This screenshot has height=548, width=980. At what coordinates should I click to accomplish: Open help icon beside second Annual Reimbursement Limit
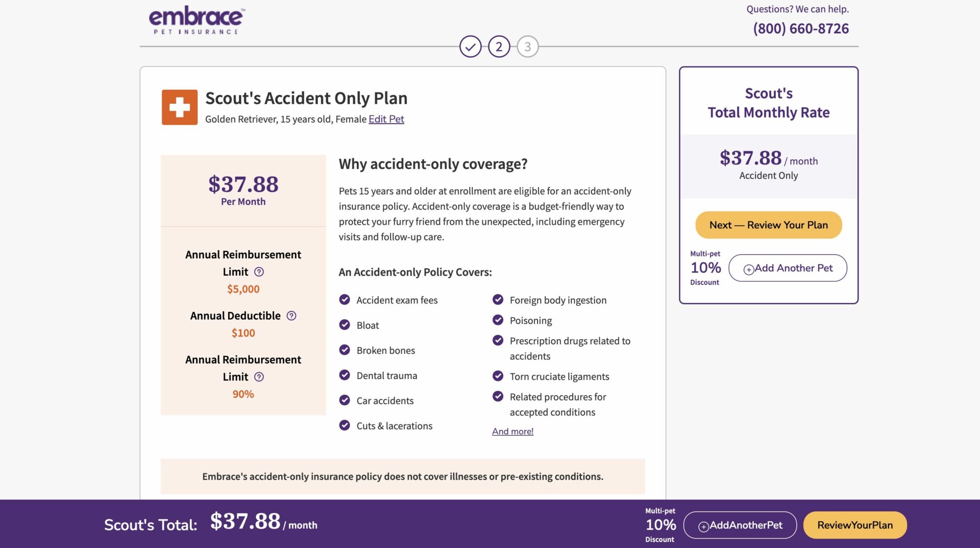[x=259, y=377]
